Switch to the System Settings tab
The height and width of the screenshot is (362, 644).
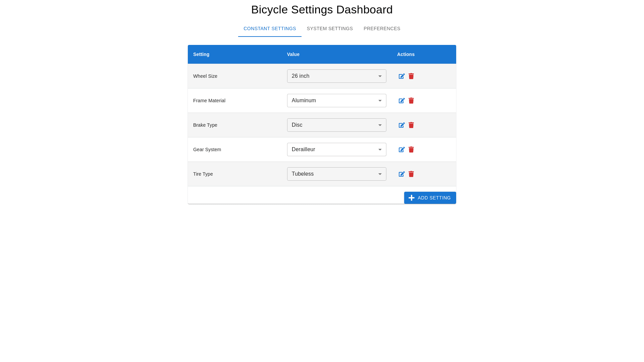(x=330, y=28)
